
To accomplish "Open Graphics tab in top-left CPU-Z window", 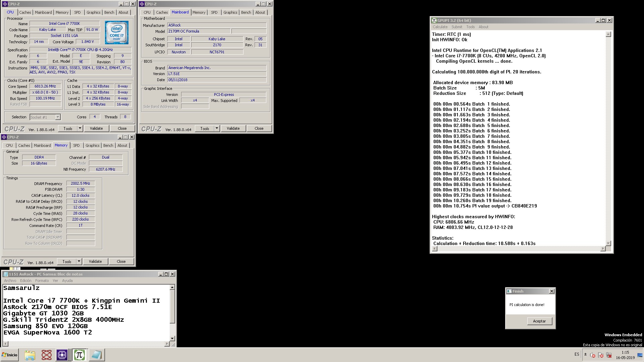I will tap(93, 12).
